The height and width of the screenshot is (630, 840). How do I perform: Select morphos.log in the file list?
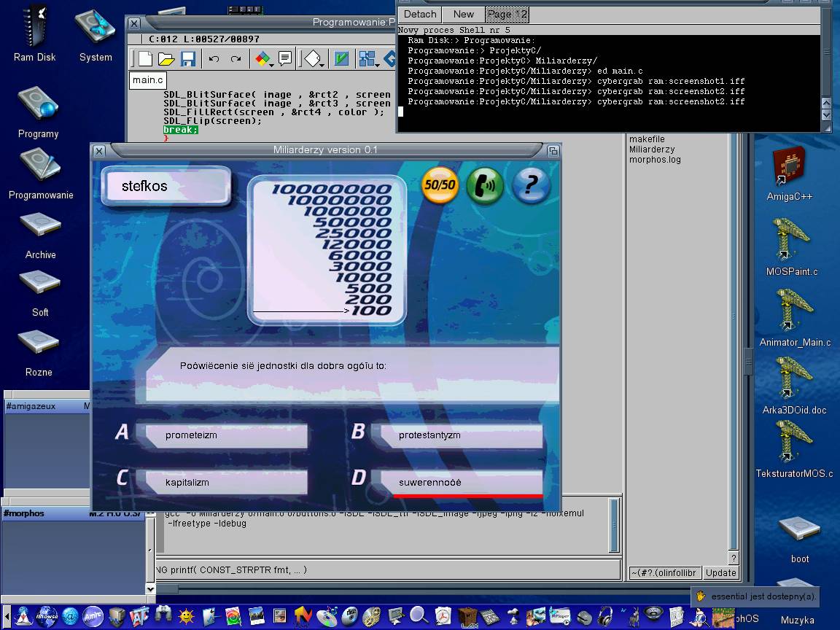point(655,160)
